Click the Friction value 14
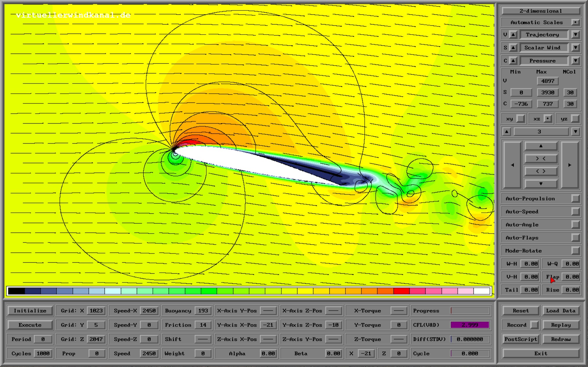588x367 pixels. click(x=203, y=325)
